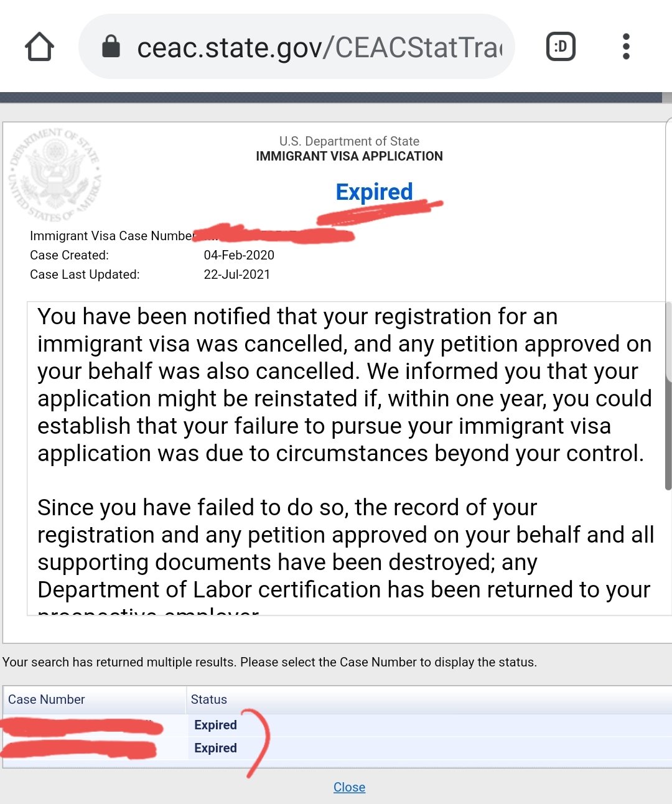Viewport: 672px width, 804px height.
Task: Click the ceac.state.gov URL address bar
Action: coord(297,47)
